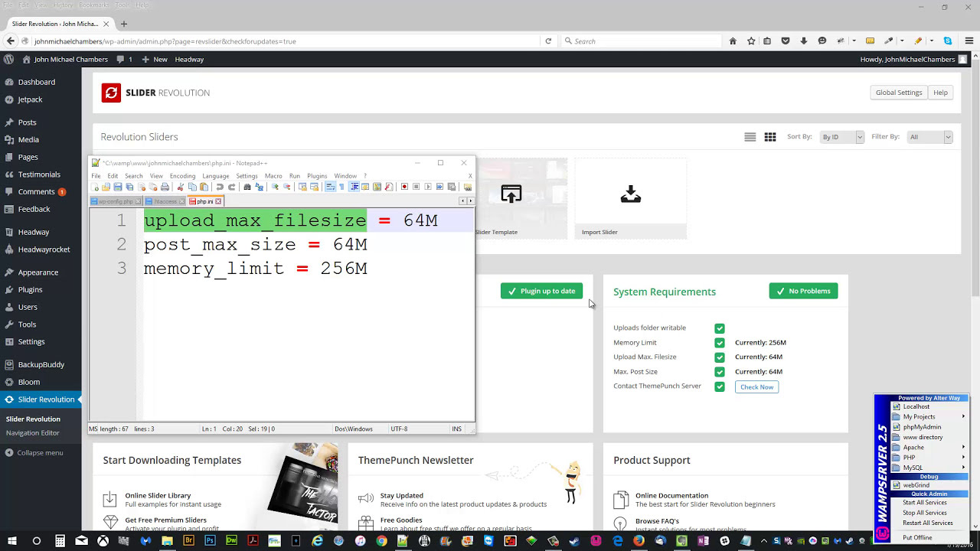980x551 pixels.
Task: Open Filter By dropdown
Action: pyautogui.click(x=929, y=137)
